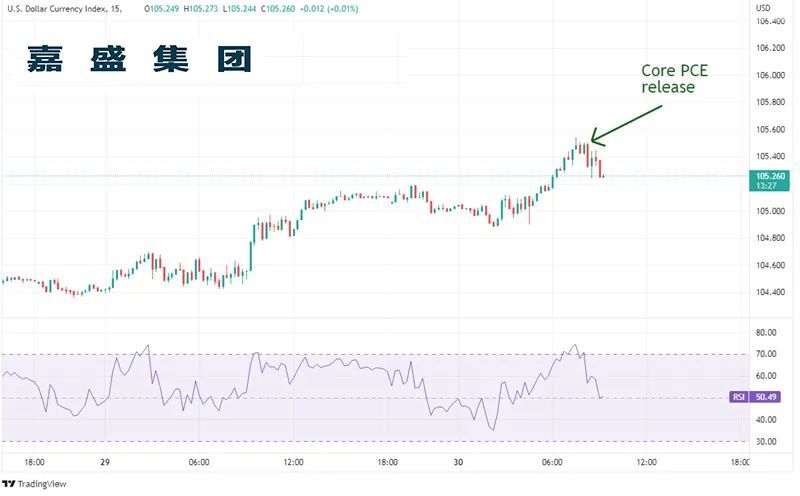Viewport: 800px width, 496px height.
Task: Click the 104.600 price axis label
Action: 770,265
